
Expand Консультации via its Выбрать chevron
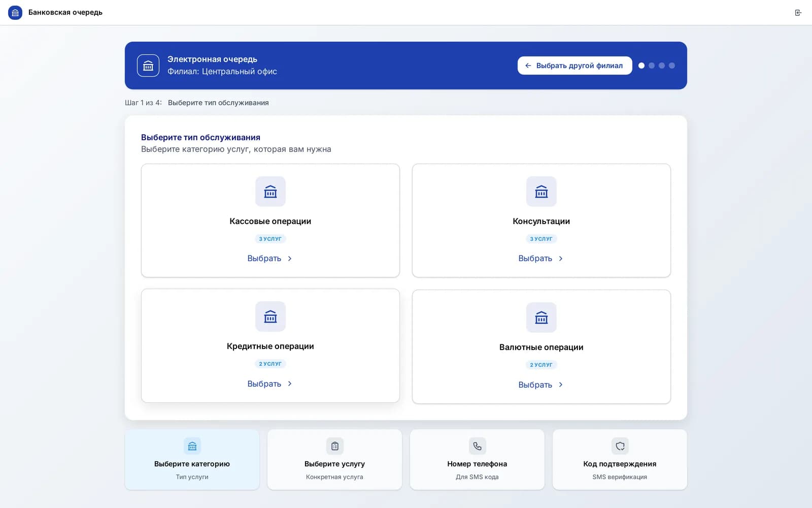coord(561,259)
